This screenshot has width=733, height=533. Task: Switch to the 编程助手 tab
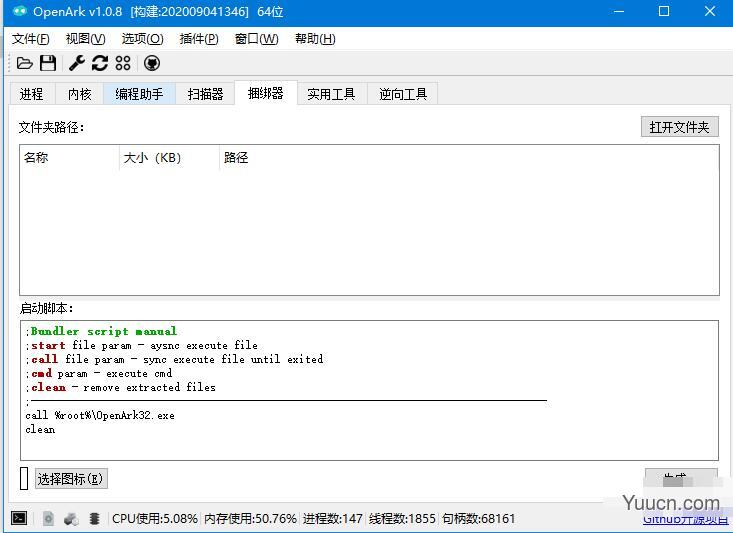(139, 94)
